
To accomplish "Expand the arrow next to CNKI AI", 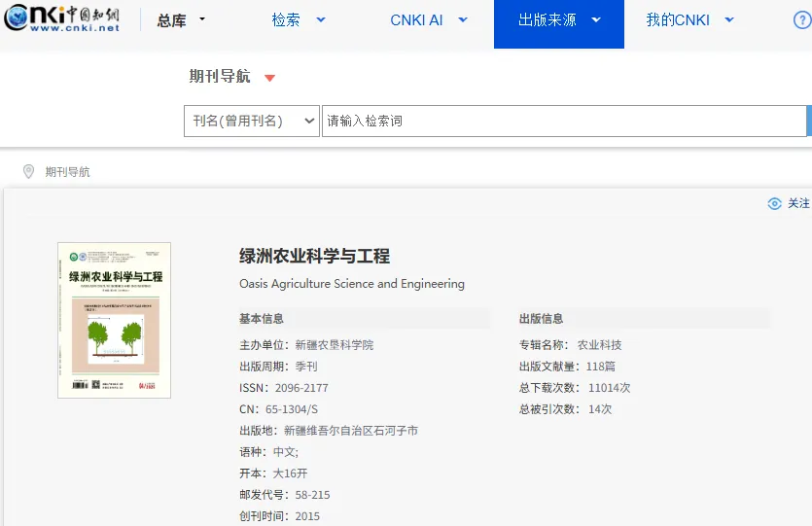I will pyautogui.click(x=463, y=20).
